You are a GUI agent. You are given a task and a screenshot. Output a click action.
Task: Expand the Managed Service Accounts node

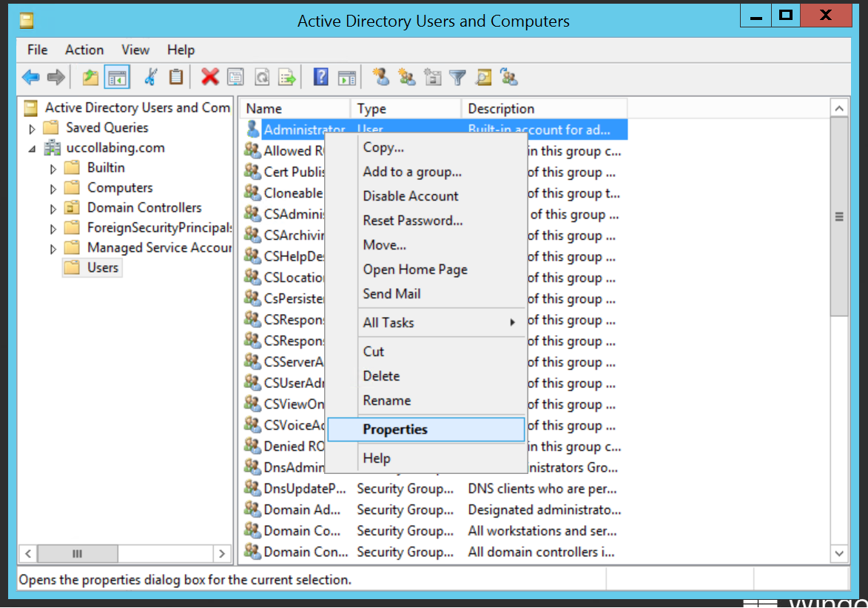tap(53, 248)
